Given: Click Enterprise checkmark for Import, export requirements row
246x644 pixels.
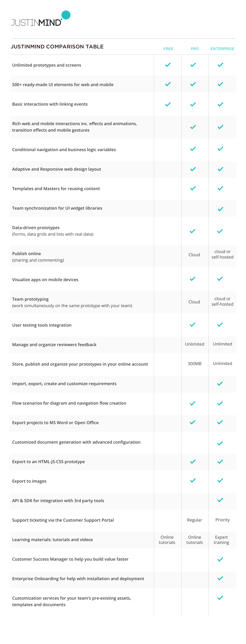Looking at the screenshot, I should [x=220, y=384].
